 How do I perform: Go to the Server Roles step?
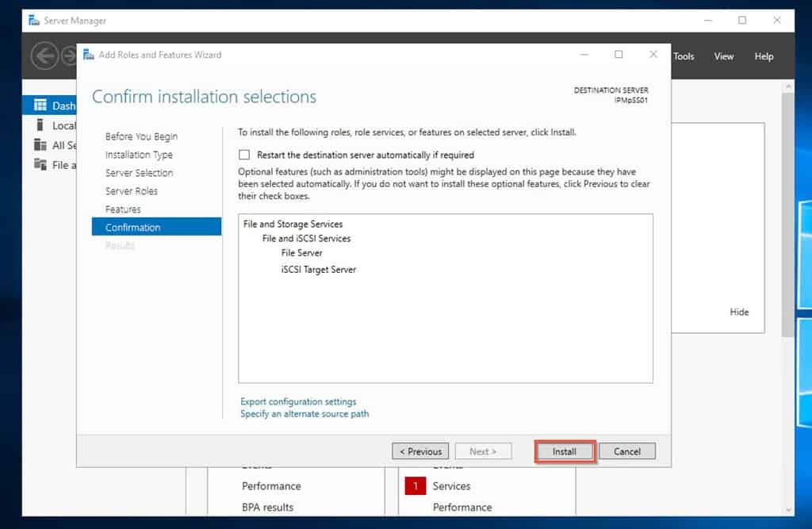pyautogui.click(x=131, y=190)
